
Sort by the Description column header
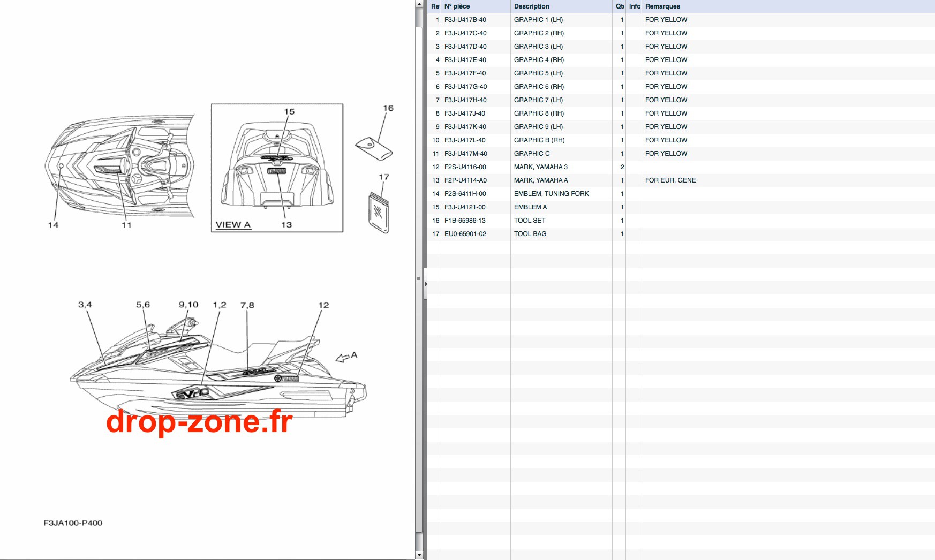click(561, 6)
